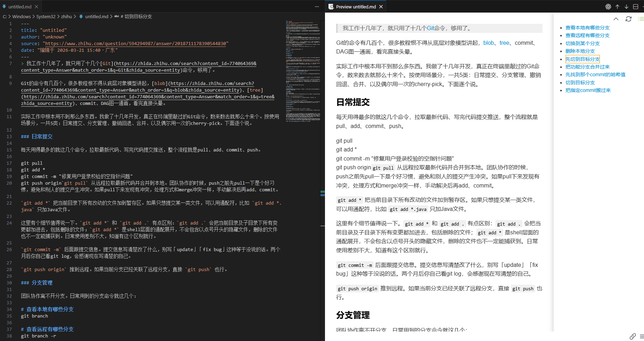644x341 pixels.
Task: Click the downward arrow icon in preview toolbar
Action: point(626,6)
